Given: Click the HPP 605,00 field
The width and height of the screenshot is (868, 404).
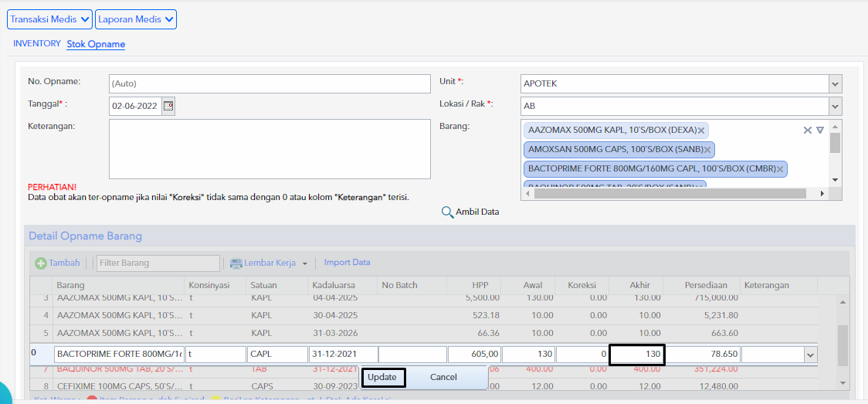Looking at the screenshot, I should pos(475,355).
